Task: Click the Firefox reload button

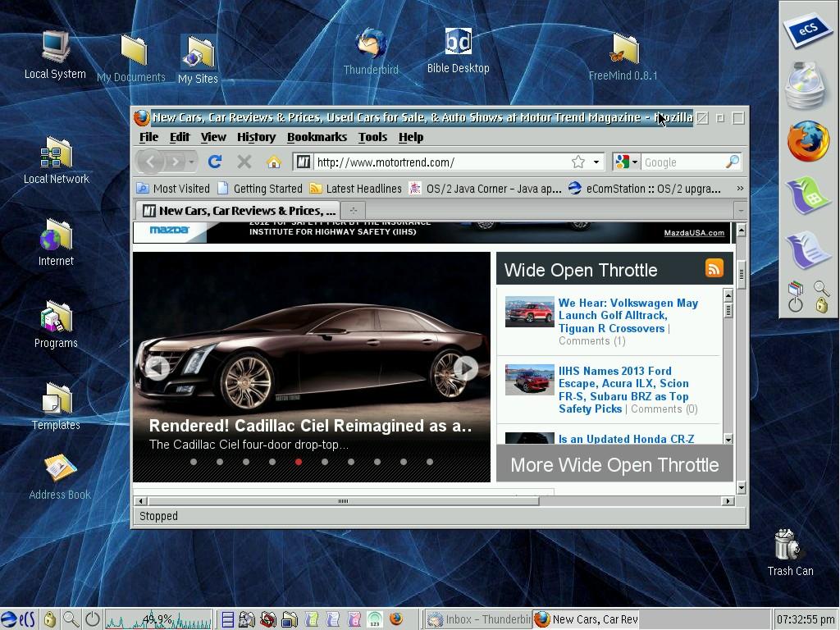Action: click(215, 162)
